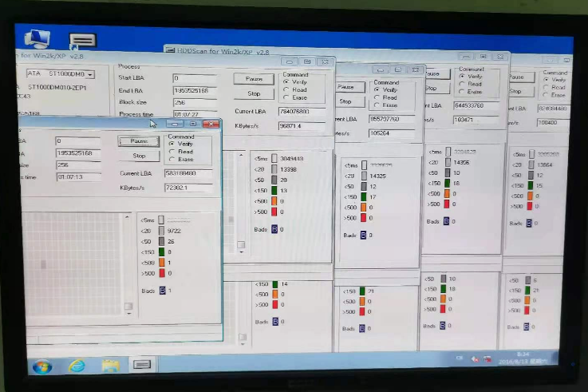Select Verify radio in the 784076800 LBA window
588x392 pixels.
coord(286,81)
